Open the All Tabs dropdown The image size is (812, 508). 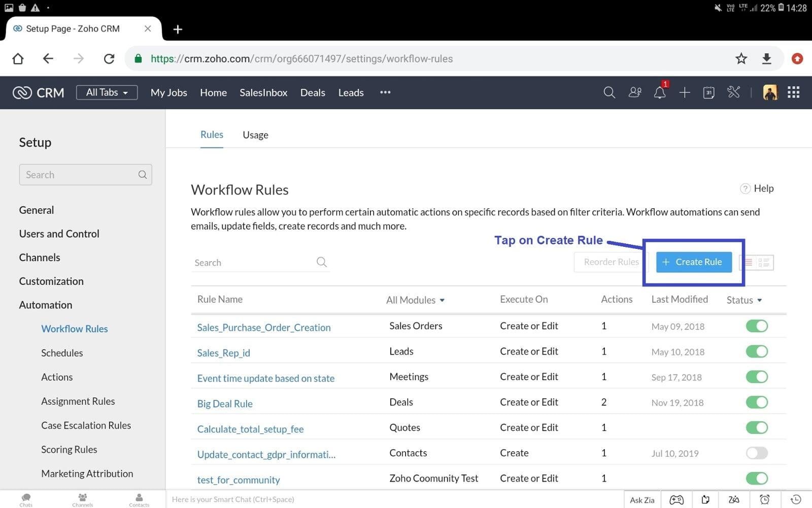(107, 92)
